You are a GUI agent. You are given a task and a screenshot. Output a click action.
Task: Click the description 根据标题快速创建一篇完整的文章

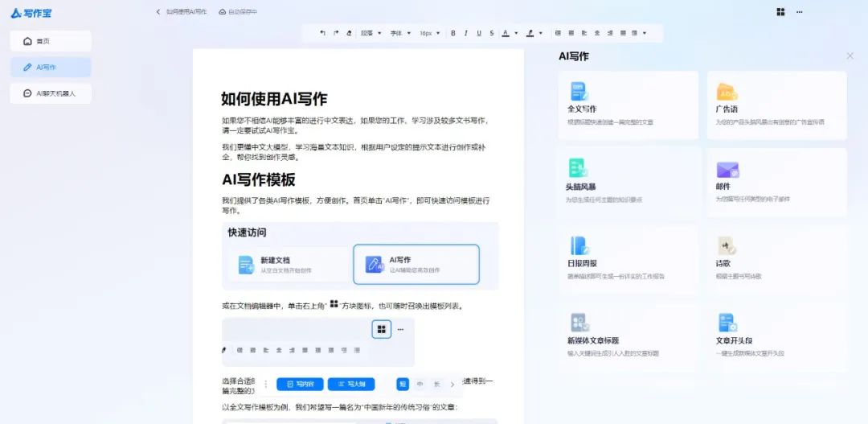(611, 122)
